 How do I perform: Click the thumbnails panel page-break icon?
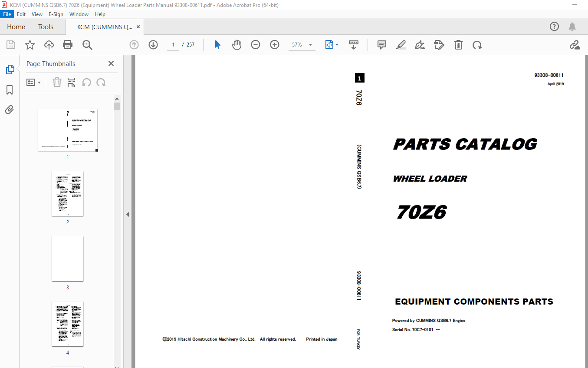pos(72,82)
